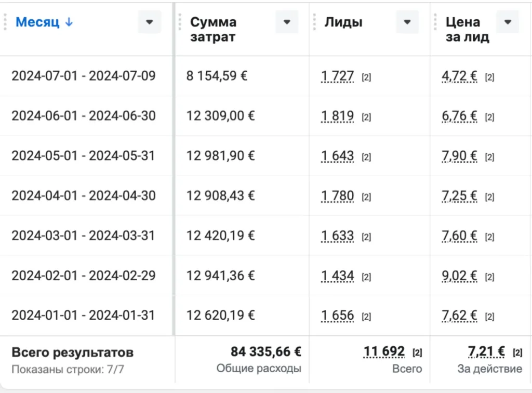Click the sort arrow next to Месяц
Screen dimensions: 532x393
[69, 22]
